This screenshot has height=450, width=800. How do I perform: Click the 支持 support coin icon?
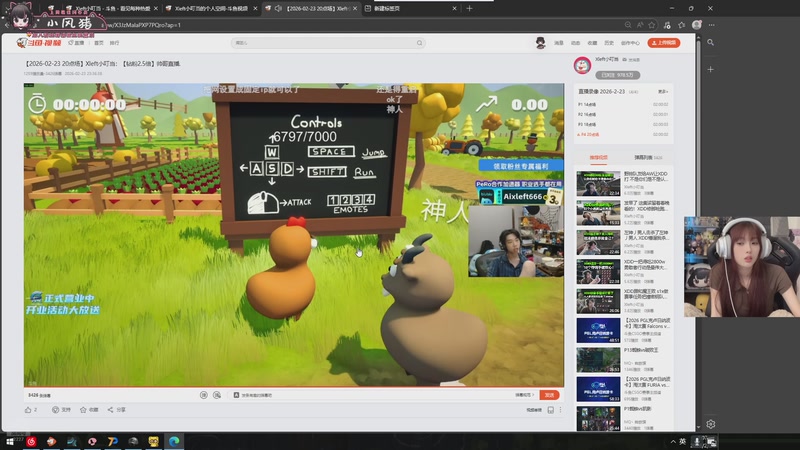pyautogui.click(x=55, y=410)
